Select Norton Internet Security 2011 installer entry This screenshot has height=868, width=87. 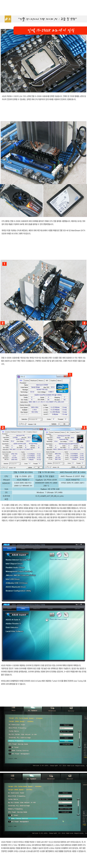[x=18, y=560]
